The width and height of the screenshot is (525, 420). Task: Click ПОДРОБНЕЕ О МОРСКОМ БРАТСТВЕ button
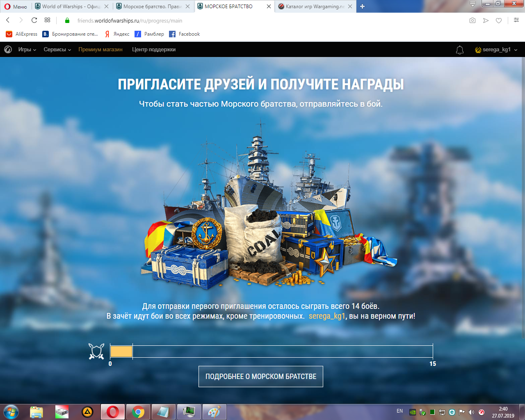click(x=261, y=377)
